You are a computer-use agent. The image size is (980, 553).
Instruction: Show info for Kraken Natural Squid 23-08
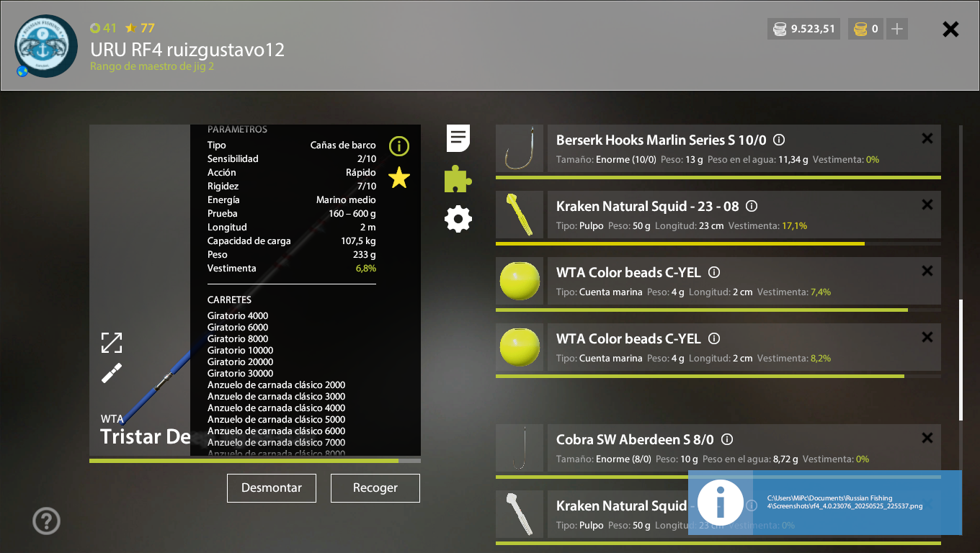click(x=752, y=206)
